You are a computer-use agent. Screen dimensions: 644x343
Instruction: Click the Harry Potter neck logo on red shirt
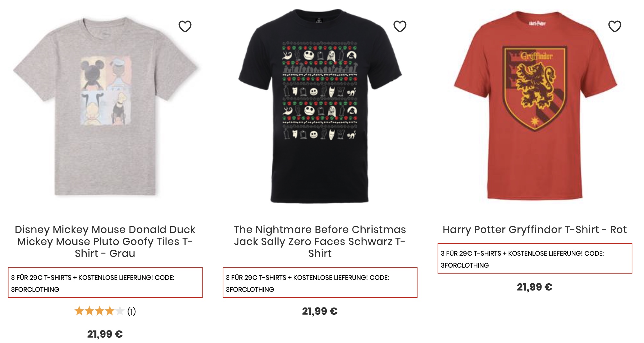point(537,23)
